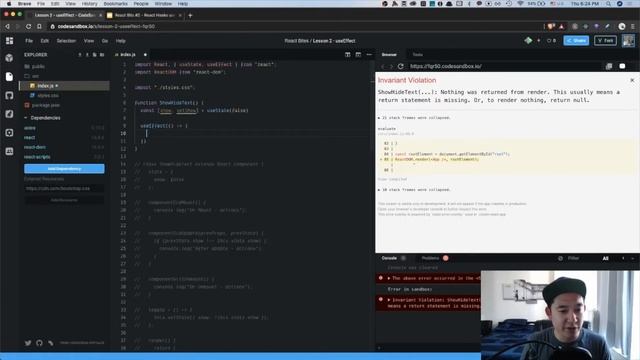Click the Twitter icon at sidebar bottom
The image size is (640, 360).
click(28, 343)
